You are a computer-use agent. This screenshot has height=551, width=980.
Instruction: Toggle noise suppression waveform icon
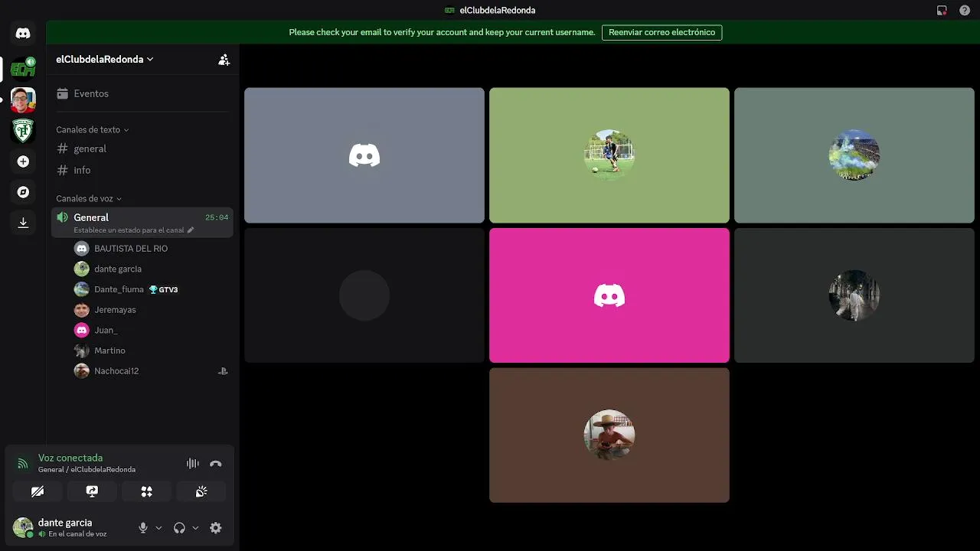click(x=193, y=464)
